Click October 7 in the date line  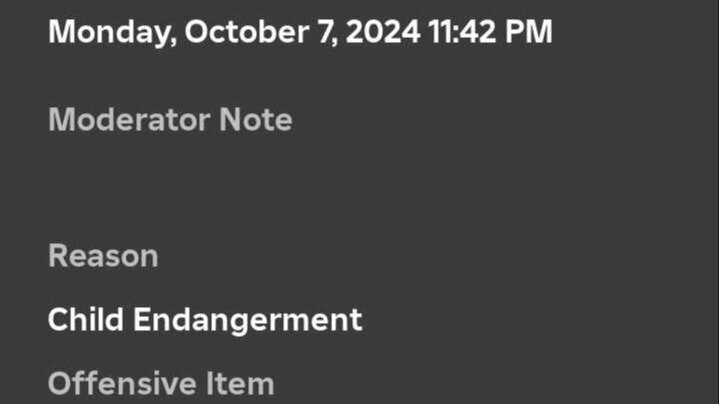pos(254,31)
